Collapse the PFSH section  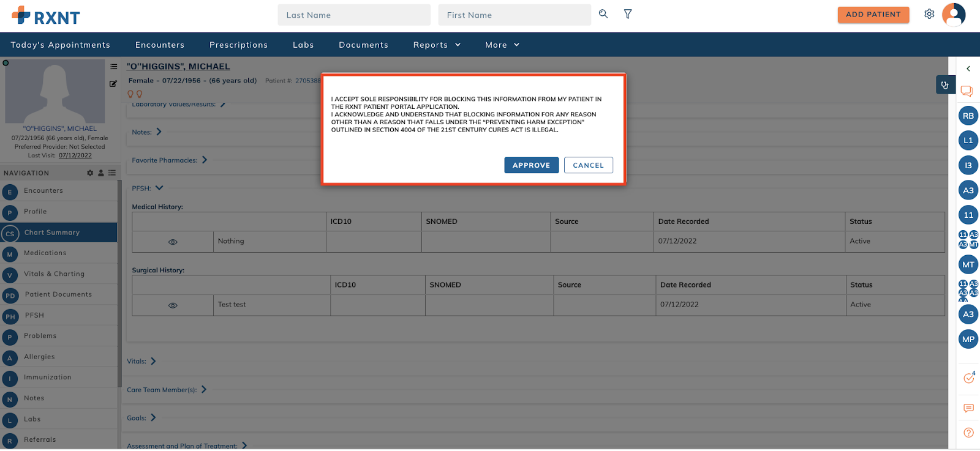coord(159,188)
